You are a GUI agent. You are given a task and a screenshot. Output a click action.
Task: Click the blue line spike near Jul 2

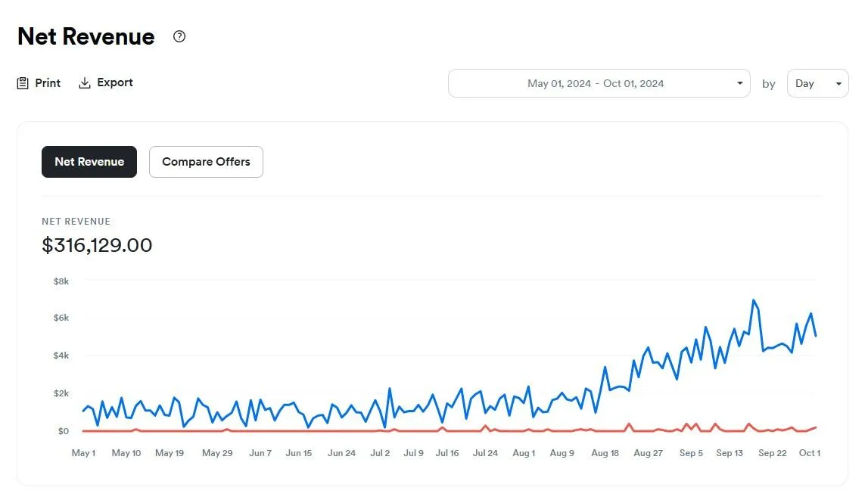coord(390,389)
